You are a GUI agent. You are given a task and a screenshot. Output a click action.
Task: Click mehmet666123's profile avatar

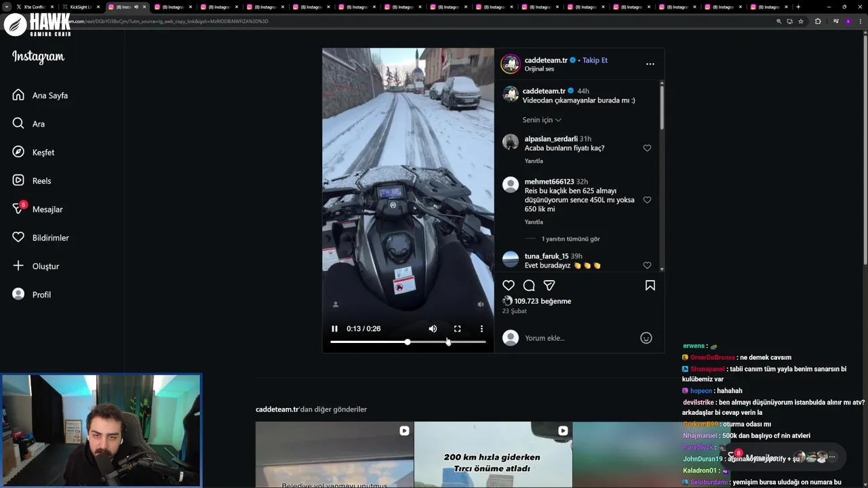(x=511, y=184)
